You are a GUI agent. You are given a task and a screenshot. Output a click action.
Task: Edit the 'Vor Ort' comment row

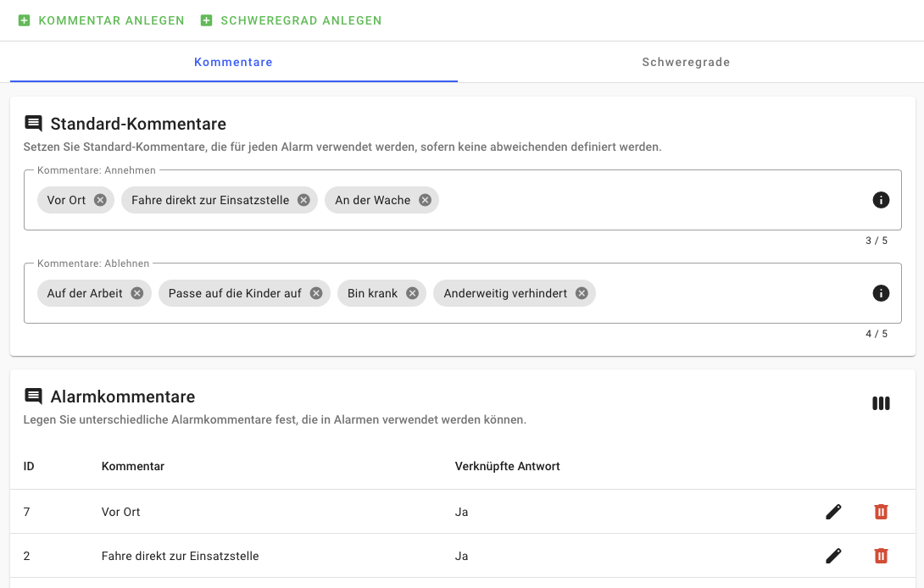tap(833, 512)
